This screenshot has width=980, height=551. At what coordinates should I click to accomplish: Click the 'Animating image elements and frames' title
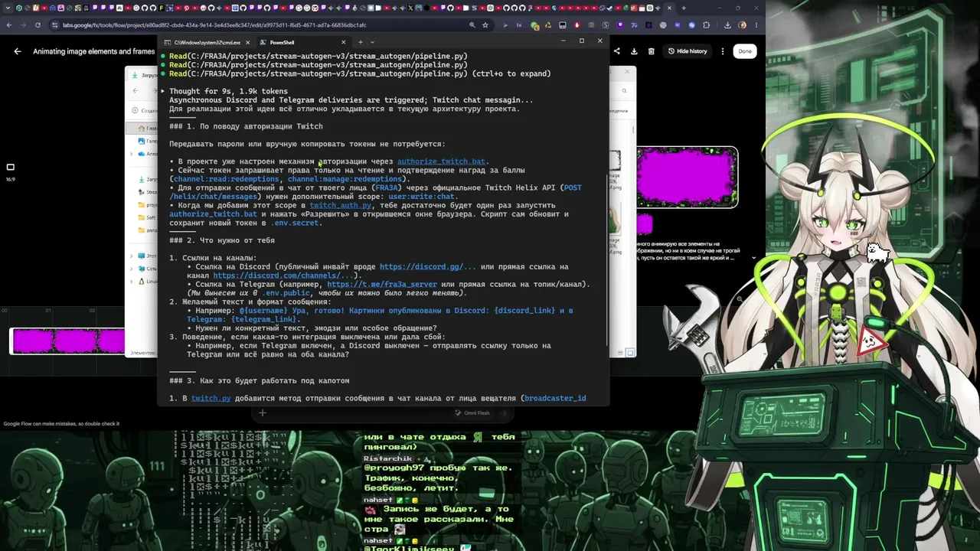click(x=94, y=51)
